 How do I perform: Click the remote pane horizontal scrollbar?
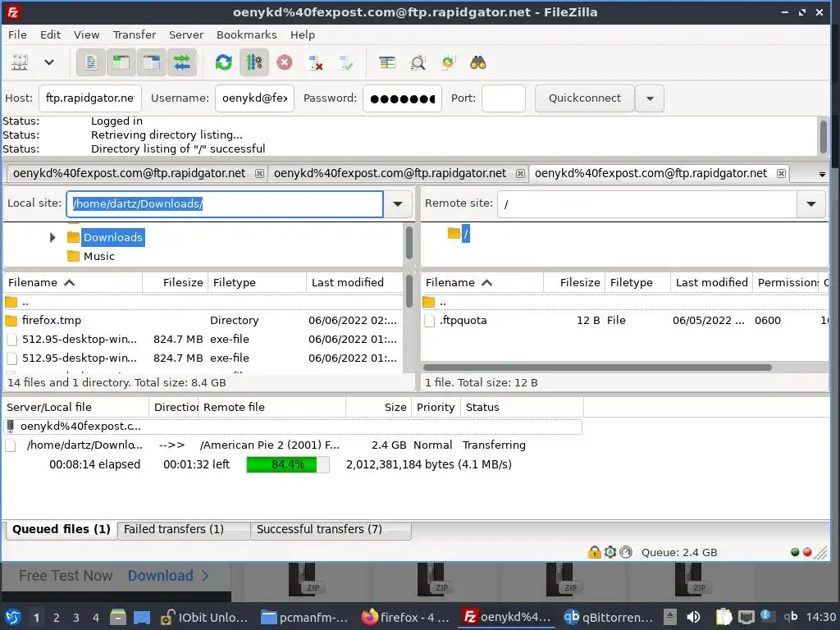tap(597, 367)
